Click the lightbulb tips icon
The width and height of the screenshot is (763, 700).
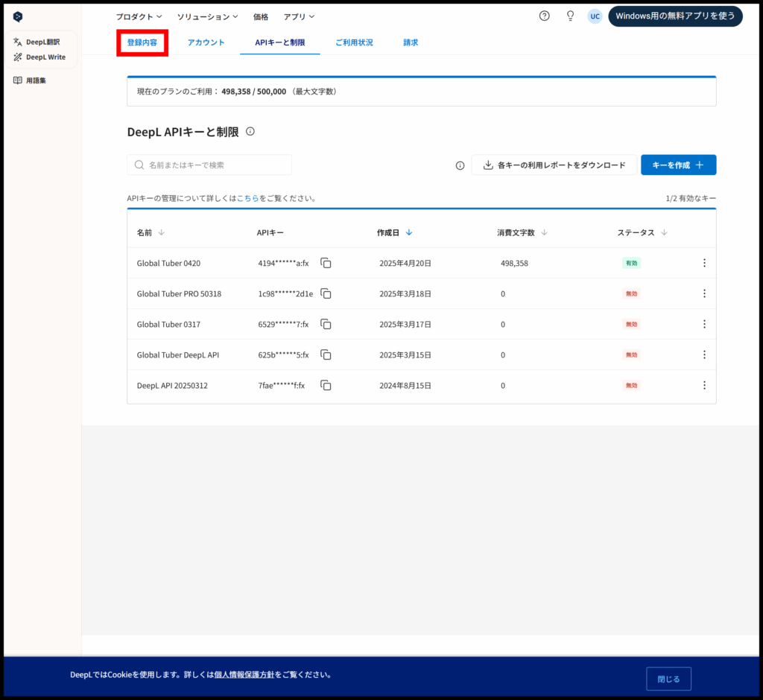(570, 16)
